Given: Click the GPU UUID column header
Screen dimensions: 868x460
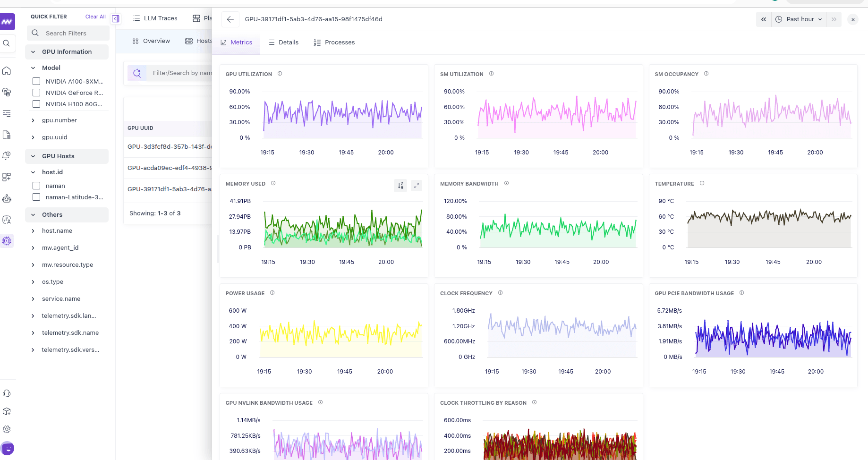Looking at the screenshot, I should point(140,128).
